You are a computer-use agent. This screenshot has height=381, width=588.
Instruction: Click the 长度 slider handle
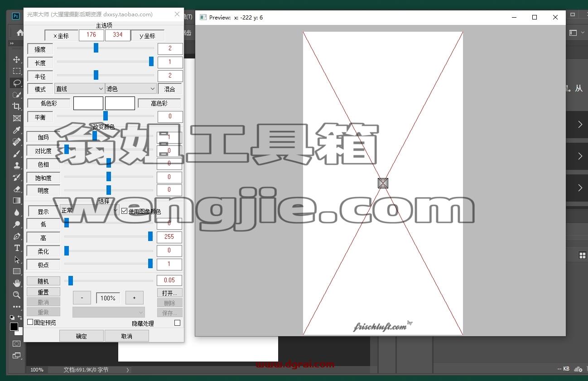pyautogui.click(x=151, y=61)
